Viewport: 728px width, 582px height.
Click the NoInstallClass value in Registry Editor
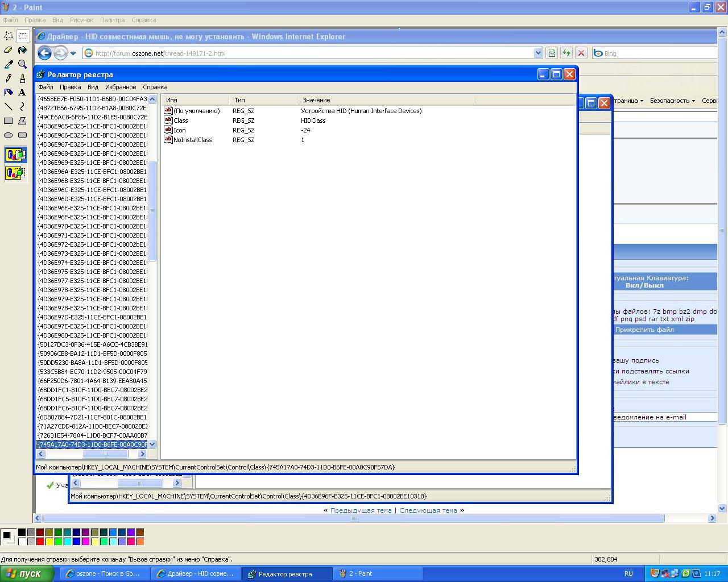(192, 140)
